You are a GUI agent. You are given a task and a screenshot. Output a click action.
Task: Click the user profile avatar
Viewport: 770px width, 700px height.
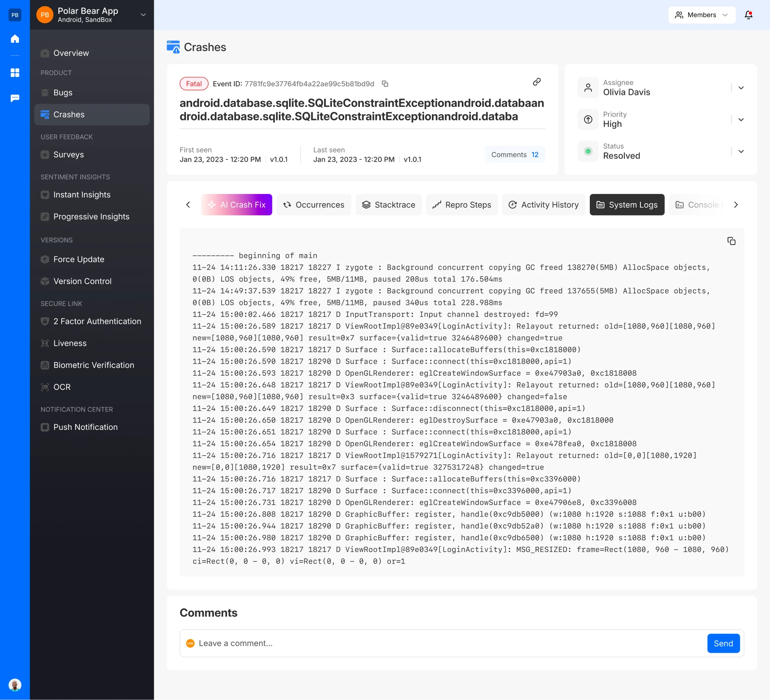[x=15, y=685]
